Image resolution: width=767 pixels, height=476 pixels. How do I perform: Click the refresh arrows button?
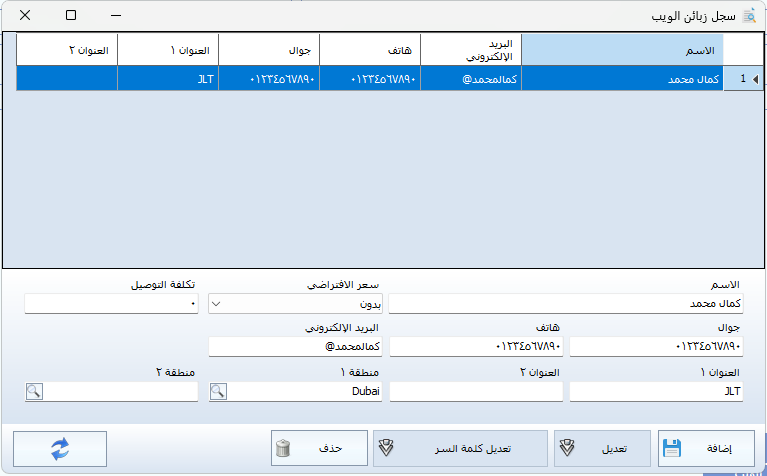point(62,449)
